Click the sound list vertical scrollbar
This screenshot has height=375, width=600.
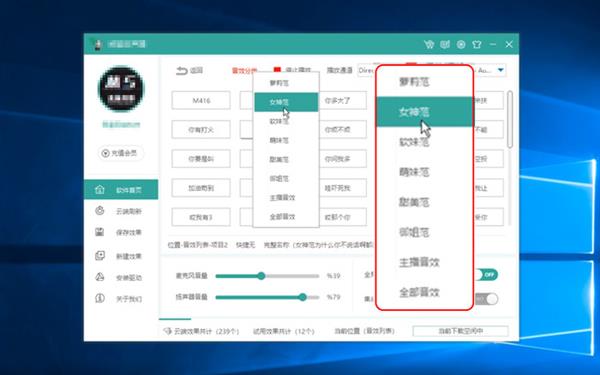pos(510,119)
